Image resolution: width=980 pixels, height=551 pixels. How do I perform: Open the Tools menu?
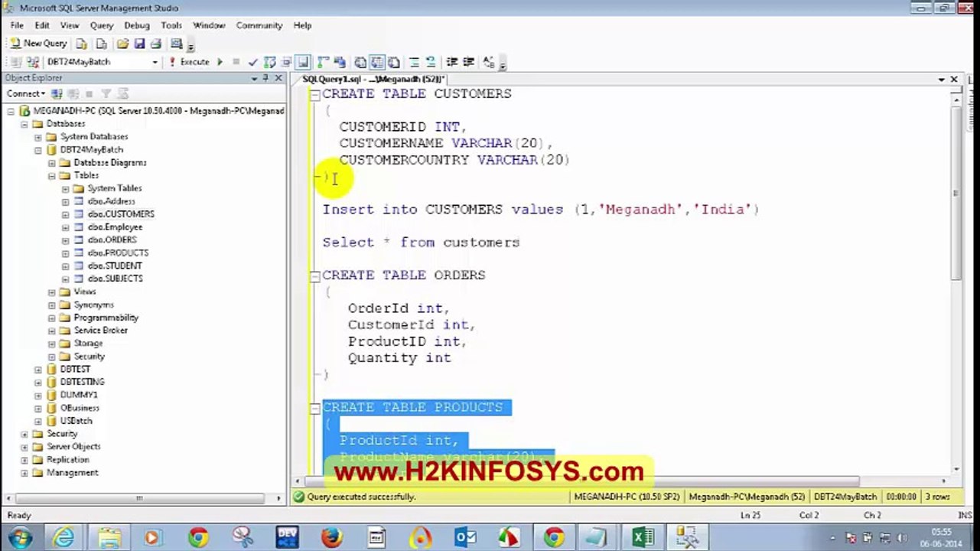point(171,25)
